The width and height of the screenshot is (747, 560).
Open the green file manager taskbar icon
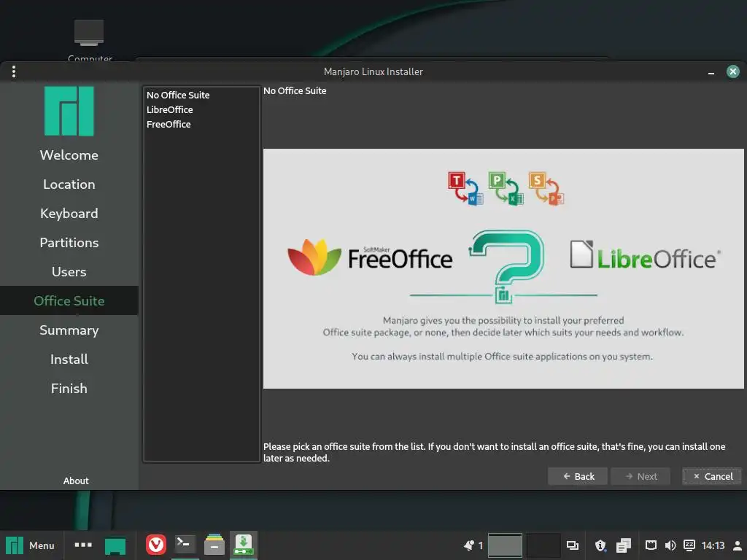pyautogui.click(x=115, y=545)
